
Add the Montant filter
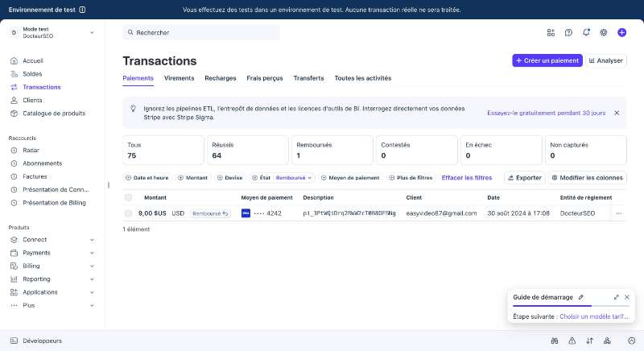pyautogui.click(x=192, y=178)
